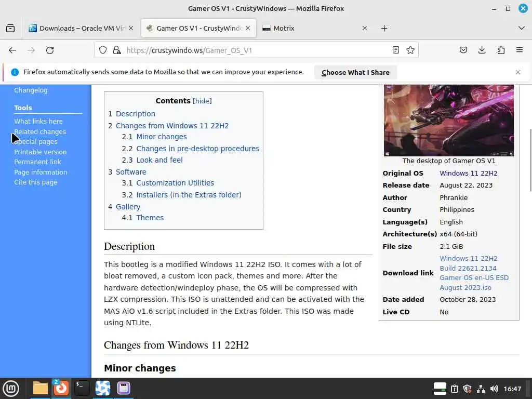Open What links here

coord(38,122)
